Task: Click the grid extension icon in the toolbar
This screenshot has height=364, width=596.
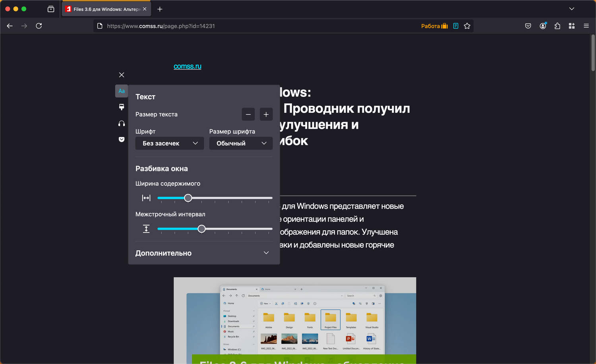Action: 572,26
